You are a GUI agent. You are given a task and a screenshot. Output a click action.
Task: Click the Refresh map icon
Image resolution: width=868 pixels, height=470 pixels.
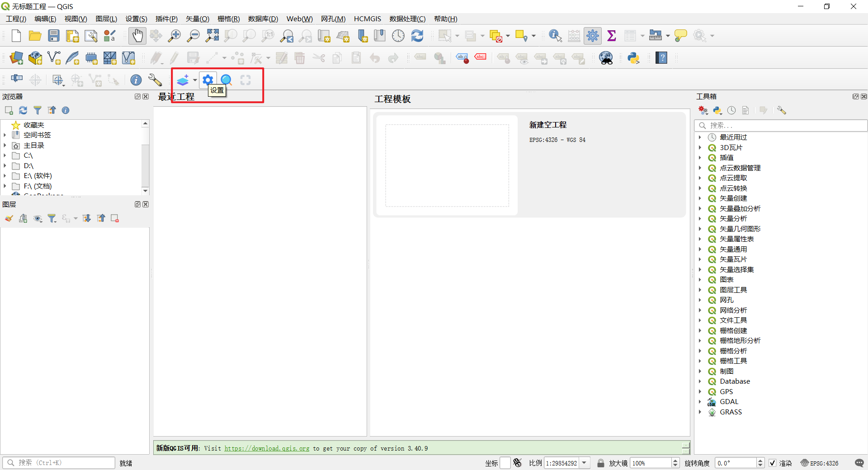tap(417, 36)
